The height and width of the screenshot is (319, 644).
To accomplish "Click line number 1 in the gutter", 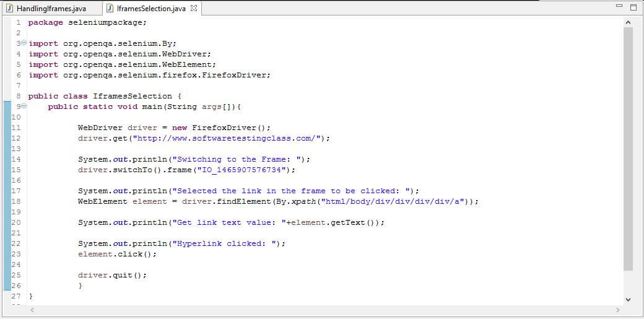I will (x=18, y=22).
